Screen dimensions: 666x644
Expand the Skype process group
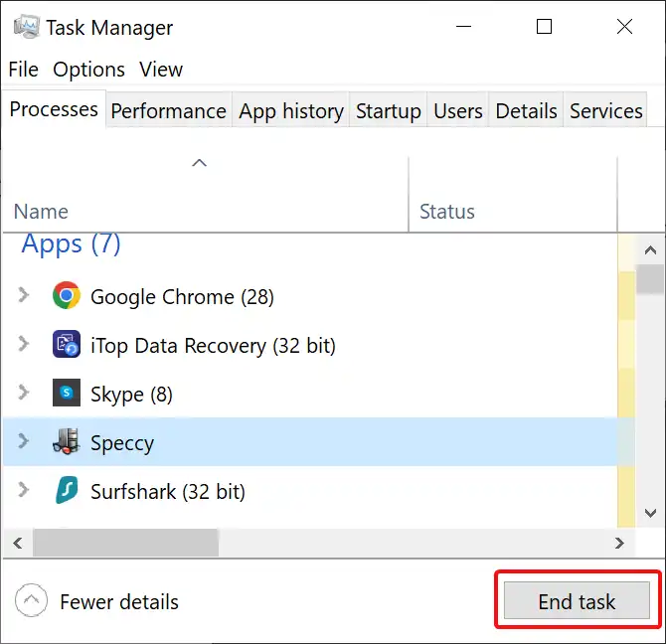(x=24, y=393)
